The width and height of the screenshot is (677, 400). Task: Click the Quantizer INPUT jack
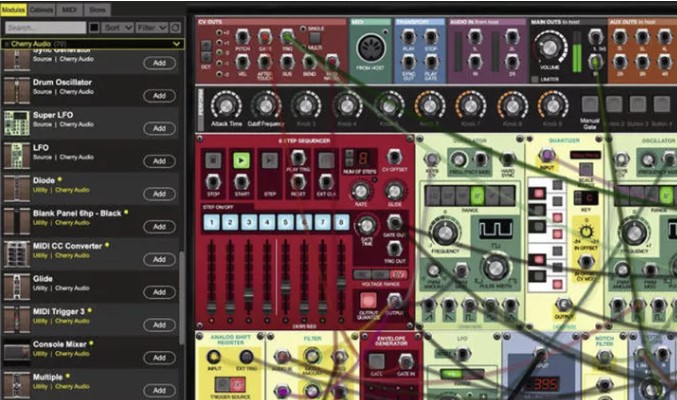(547, 155)
